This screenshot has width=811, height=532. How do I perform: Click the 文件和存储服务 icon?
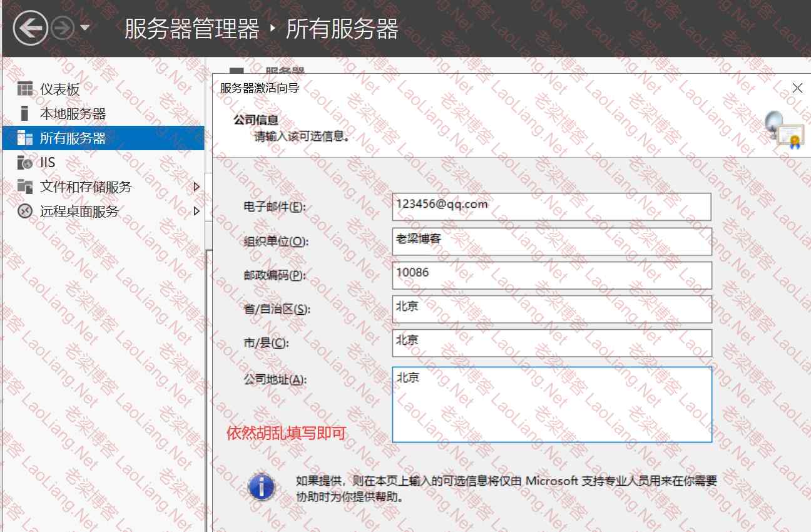(25, 187)
